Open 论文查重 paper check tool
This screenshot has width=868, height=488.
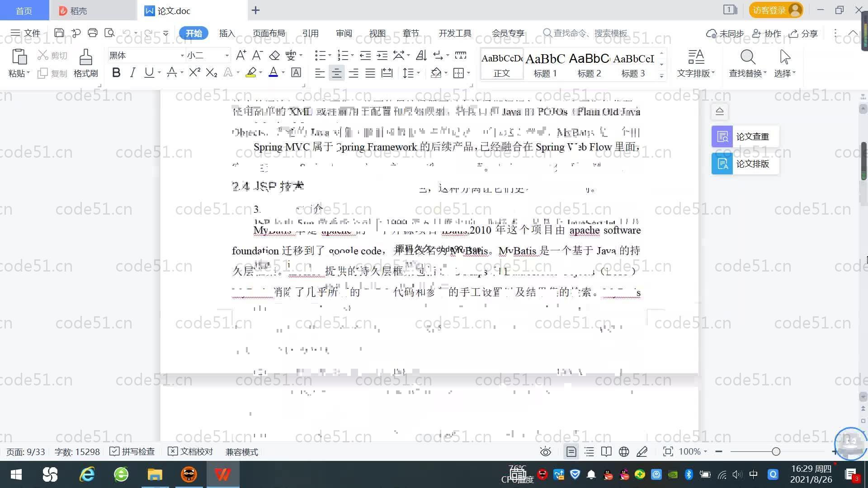745,136
